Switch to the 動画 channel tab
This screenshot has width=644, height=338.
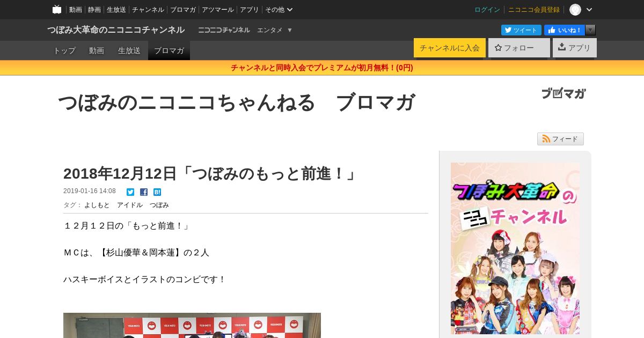[97, 50]
